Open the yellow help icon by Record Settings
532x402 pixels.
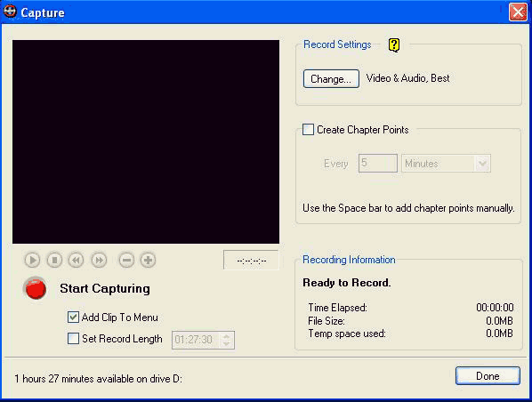tap(394, 44)
